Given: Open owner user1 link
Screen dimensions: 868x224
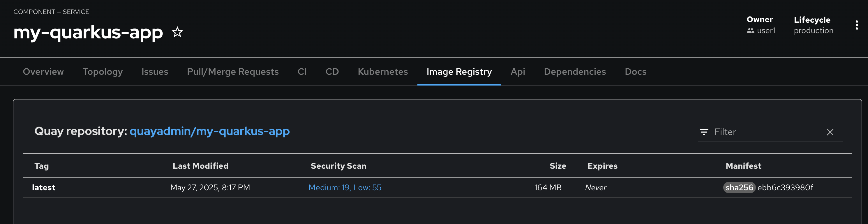Looking at the screenshot, I should [766, 31].
